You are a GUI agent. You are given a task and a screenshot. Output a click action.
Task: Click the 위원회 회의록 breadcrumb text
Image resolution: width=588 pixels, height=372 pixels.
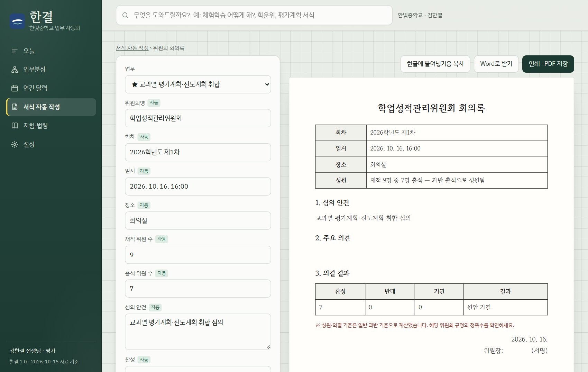tap(169, 48)
